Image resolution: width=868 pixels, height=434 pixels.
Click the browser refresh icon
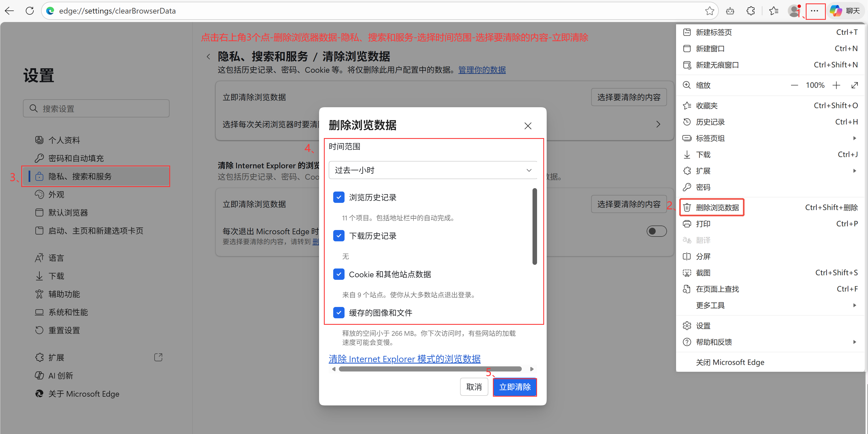coord(30,11)
